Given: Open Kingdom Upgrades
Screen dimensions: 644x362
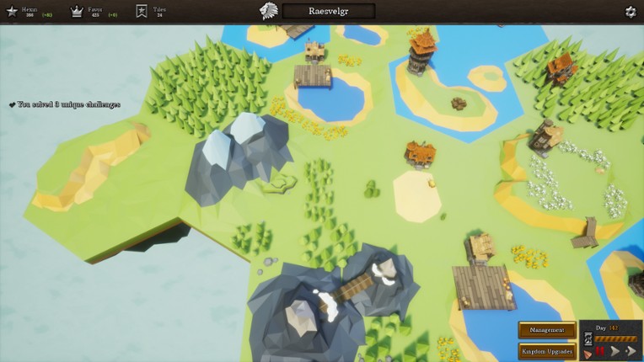Looking at the screenshot, I should click(x=547, y=352).
